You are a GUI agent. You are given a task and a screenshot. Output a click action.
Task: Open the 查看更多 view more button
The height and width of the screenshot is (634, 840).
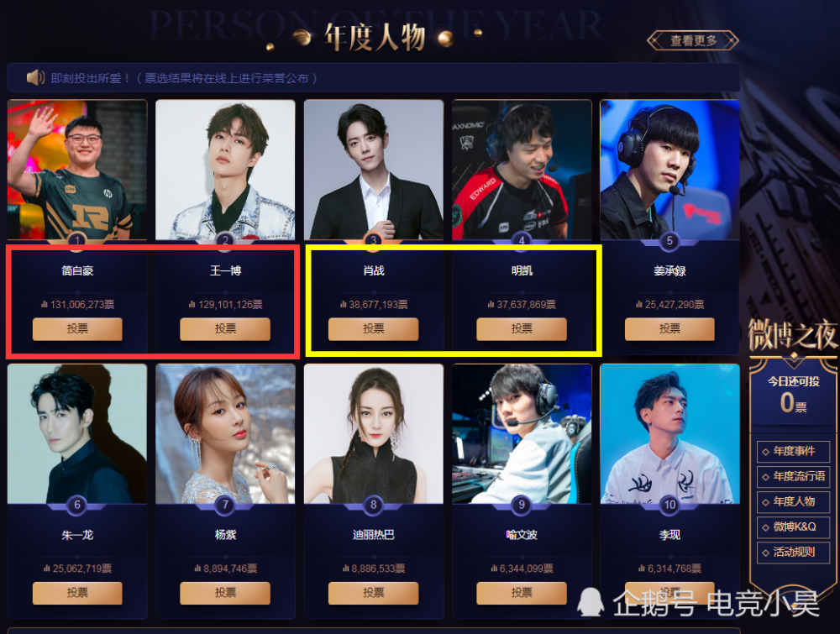[693, 40]
